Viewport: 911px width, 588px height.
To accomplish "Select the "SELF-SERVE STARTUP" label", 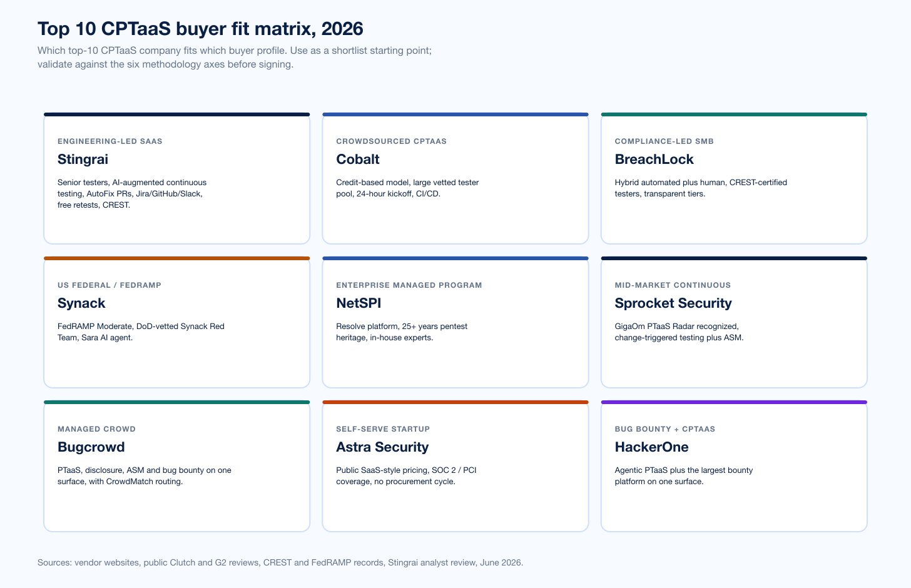I will click(x=383, y=429).
